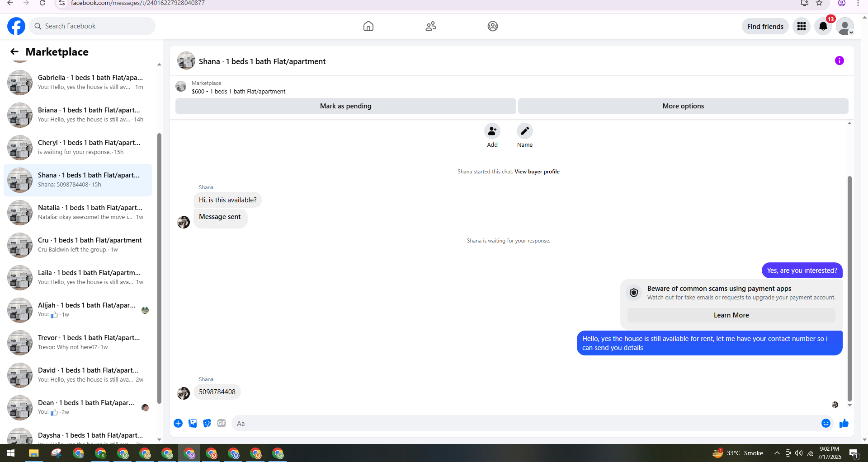Screen dimensions: 868x462
Task: Open the Gabriella conversation
Action: pyautogui.click(x=78, y=82)
